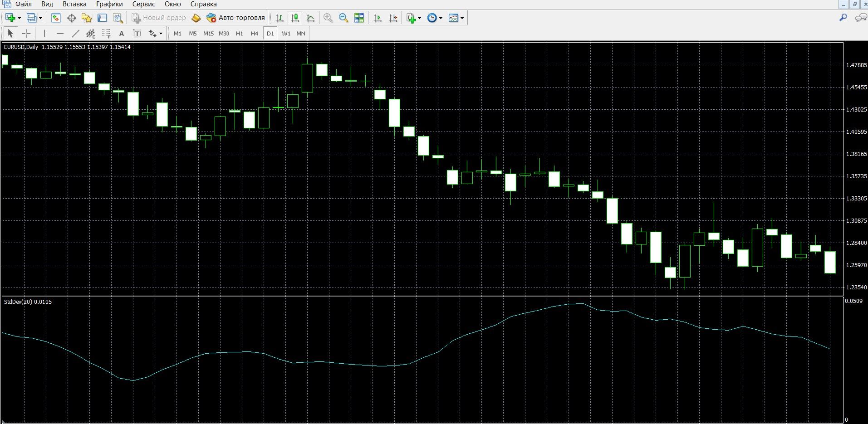Switch timeframe to M1
The image size is (868, 424).
click(177, 33)
